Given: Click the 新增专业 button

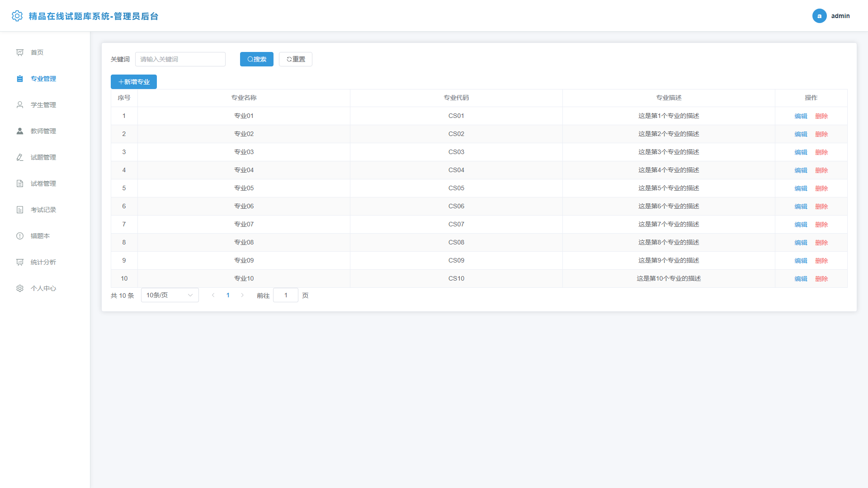Looking at the screenshot, I should [x=134, y=82].
